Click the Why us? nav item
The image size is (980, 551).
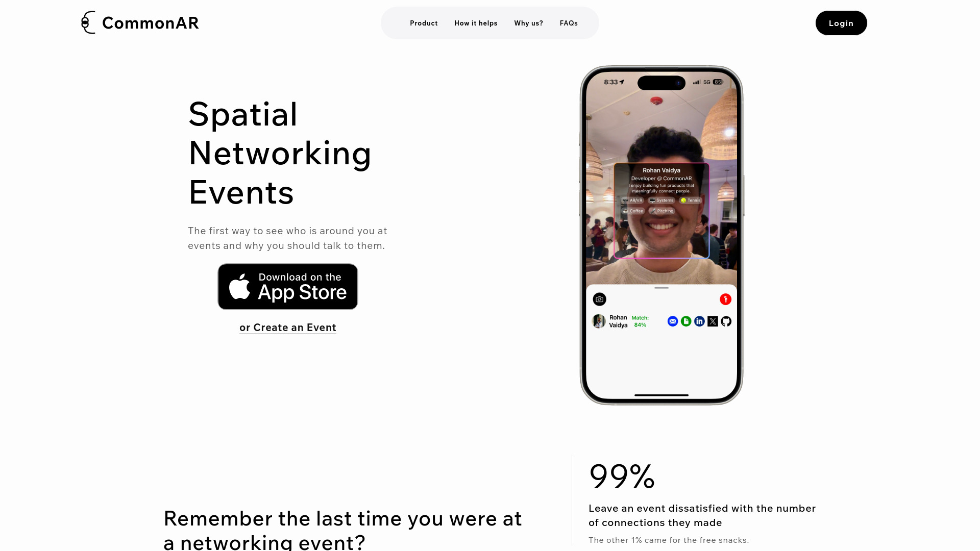tap(528, 23)
